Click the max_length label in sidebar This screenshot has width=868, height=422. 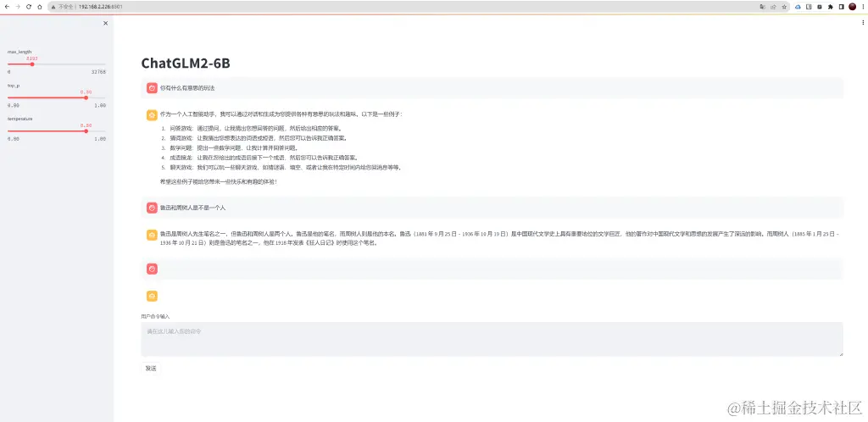pos(19,52)
